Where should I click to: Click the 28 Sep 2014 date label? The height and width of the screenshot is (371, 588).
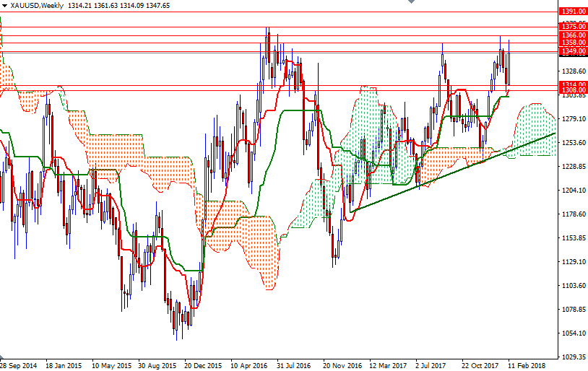tap(18, 365)
